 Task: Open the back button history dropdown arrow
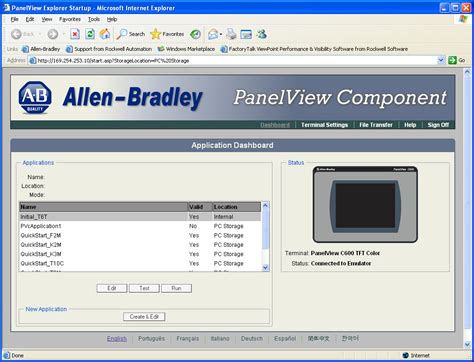coord(40,34)
